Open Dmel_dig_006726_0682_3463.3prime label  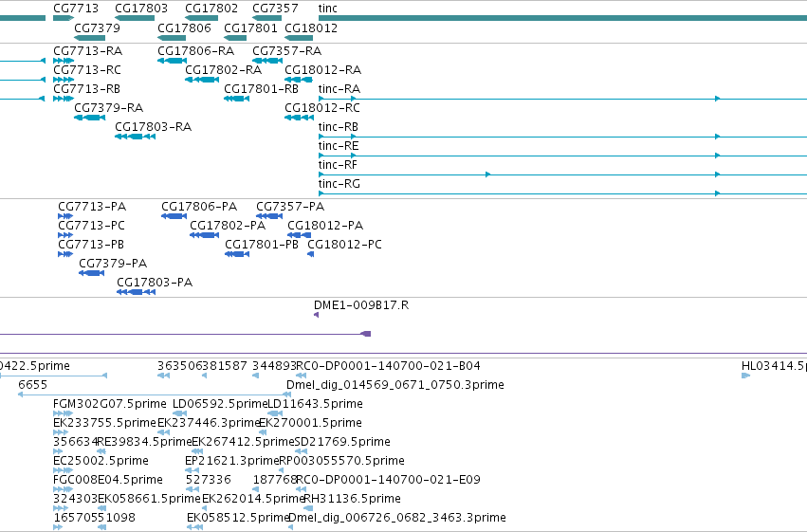(x=397, y=518)
